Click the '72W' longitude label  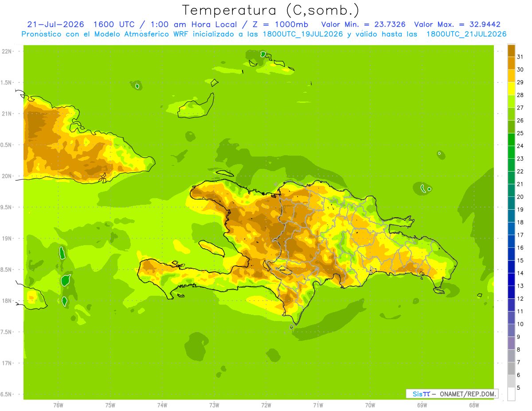click(266, 405)
